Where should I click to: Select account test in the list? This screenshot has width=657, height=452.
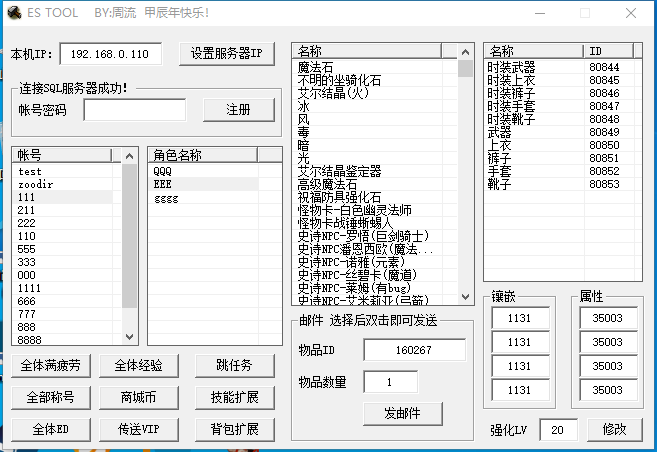62,171
